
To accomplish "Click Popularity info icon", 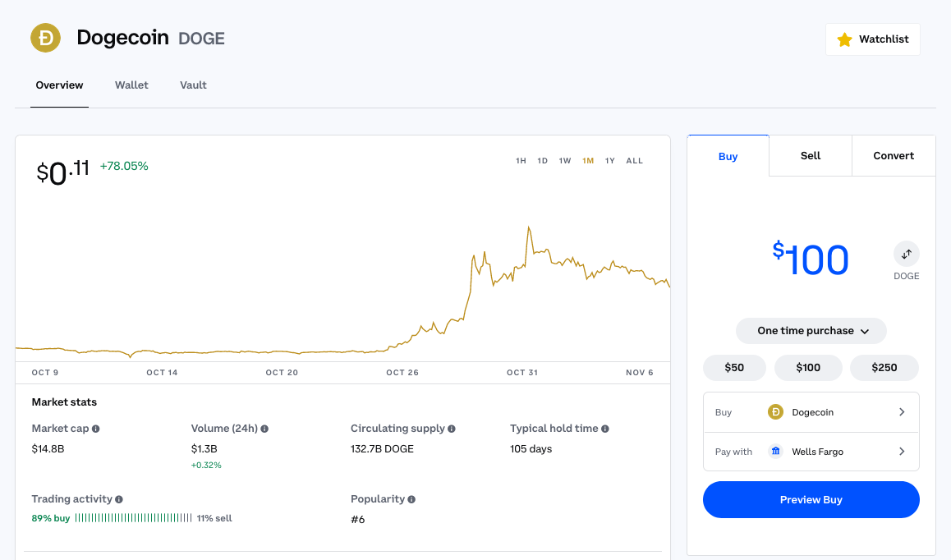I will pos(411,499).
